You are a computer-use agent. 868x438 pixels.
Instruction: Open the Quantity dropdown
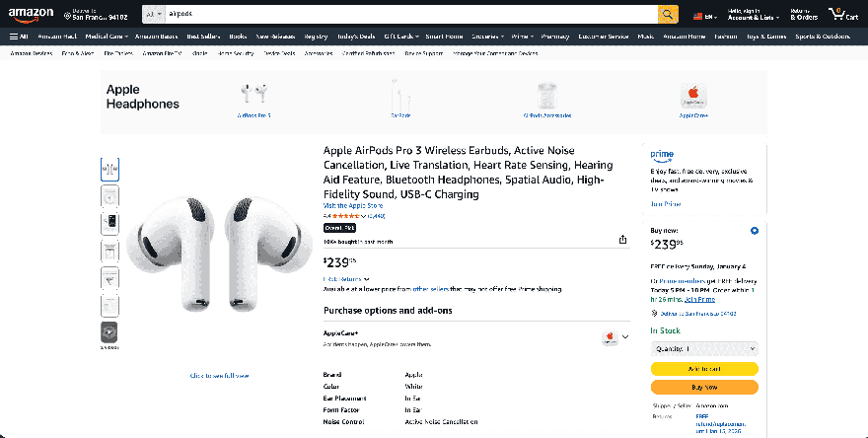click(704, 348)
